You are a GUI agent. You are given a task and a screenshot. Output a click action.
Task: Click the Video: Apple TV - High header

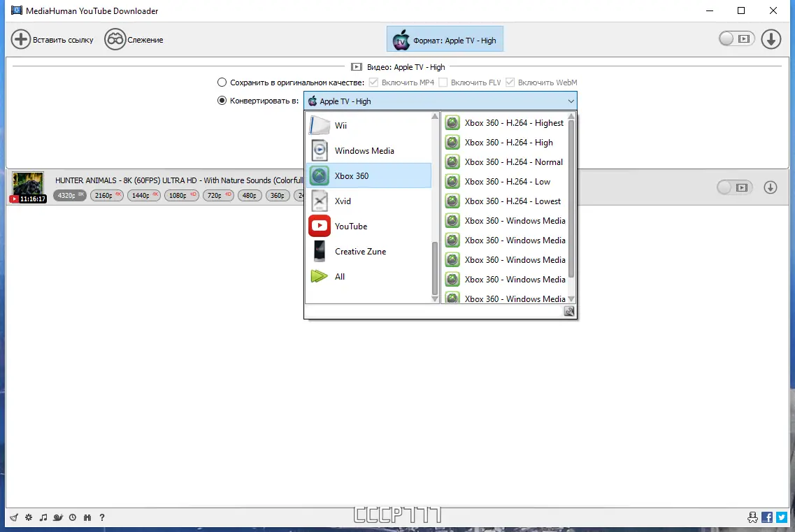[398, 67]
